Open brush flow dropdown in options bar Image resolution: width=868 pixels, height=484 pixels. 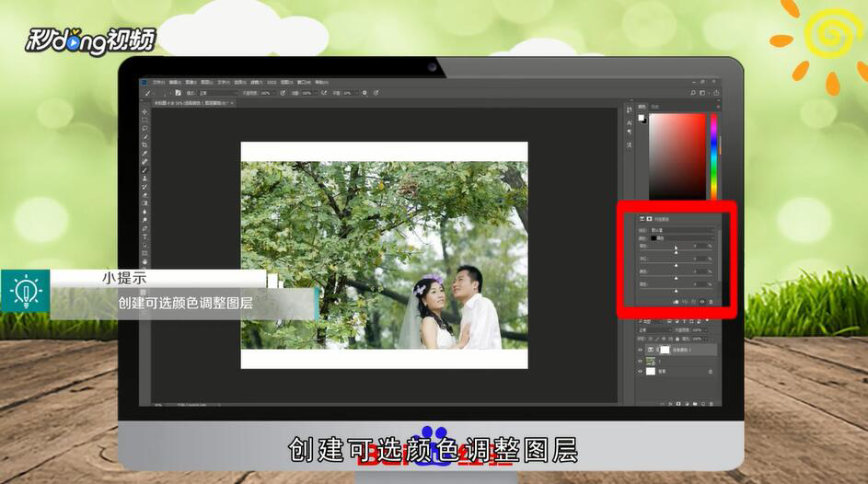click(310, 93)
